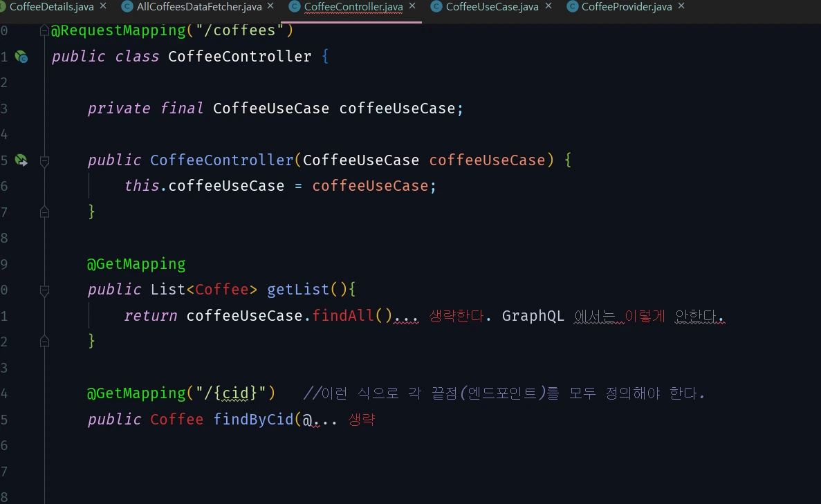Viewport: 821px width, 504px height.
Task: Click the Korean comment about endpoints
Action: pos(504,393)
